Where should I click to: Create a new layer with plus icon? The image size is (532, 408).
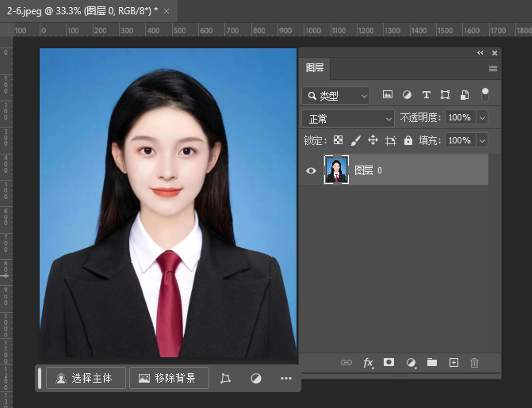point(454,362)
